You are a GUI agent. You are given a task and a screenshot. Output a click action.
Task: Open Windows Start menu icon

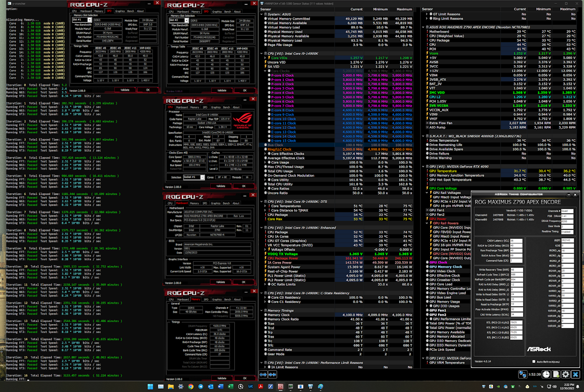click(150, 386)
